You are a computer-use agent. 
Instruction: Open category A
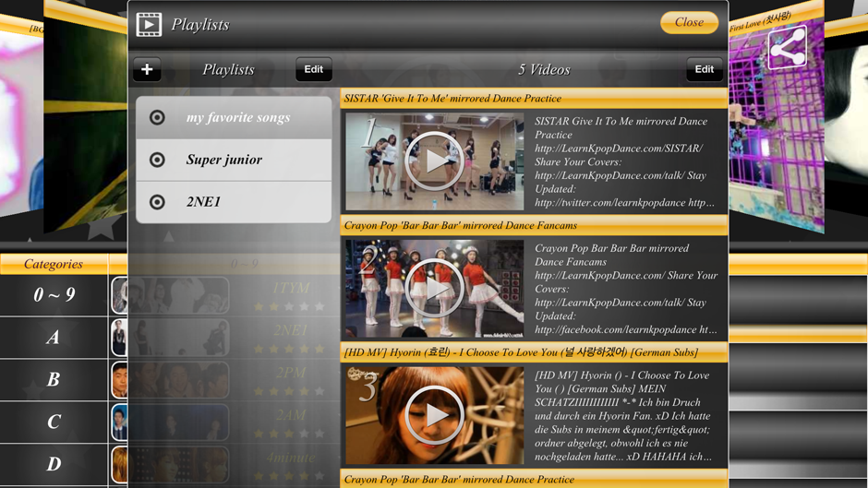(54, 338)
